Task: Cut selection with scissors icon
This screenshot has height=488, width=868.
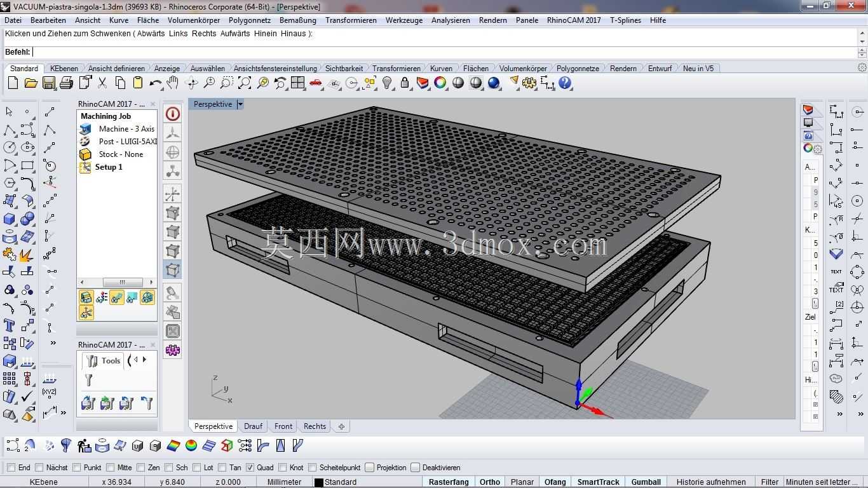Action: (102, 83)
